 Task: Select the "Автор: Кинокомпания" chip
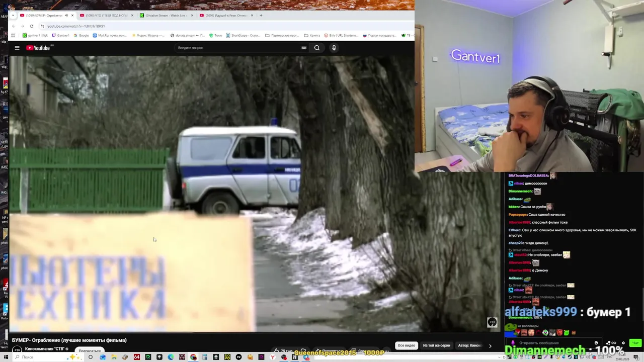coord(469,345)
